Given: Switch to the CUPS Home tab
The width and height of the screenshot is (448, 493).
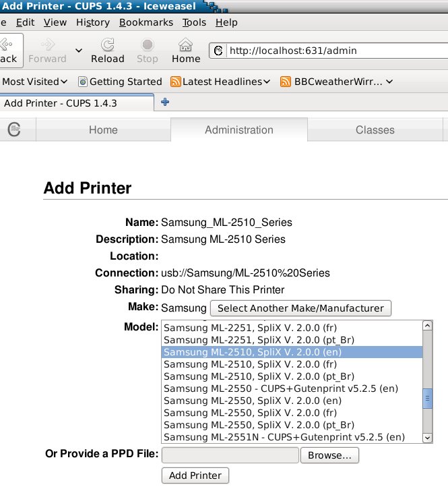Looking at the screenshot, I should point(103,129).
